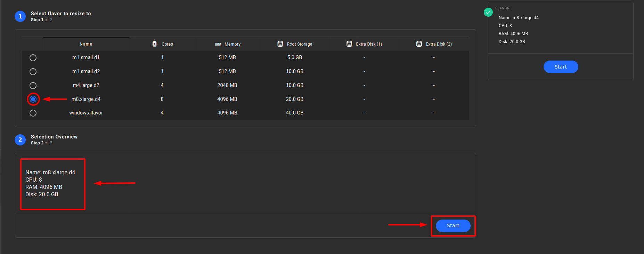Select the m1.small.d1 flavor radio button
This screenshot has width=644, height=254.
coord(33,58)
